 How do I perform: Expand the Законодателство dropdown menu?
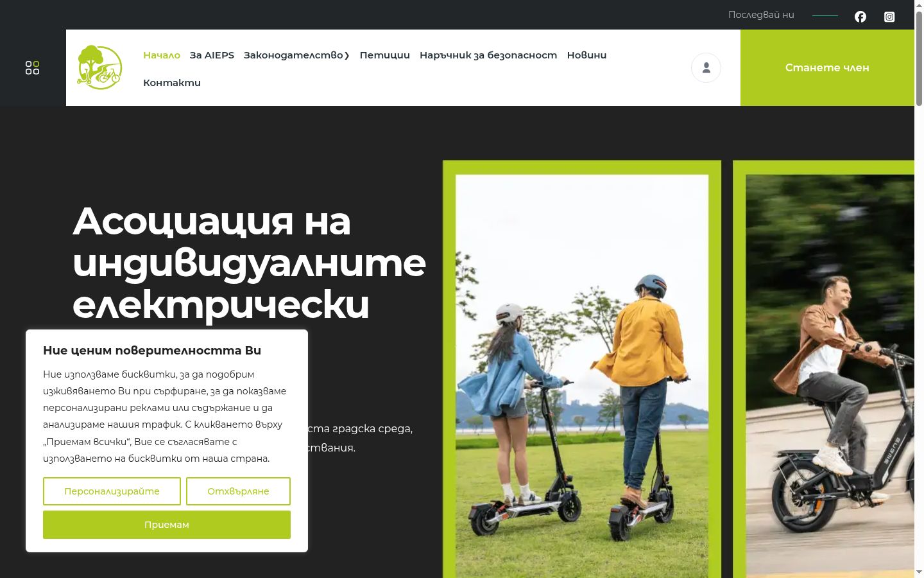pos(296,55)
